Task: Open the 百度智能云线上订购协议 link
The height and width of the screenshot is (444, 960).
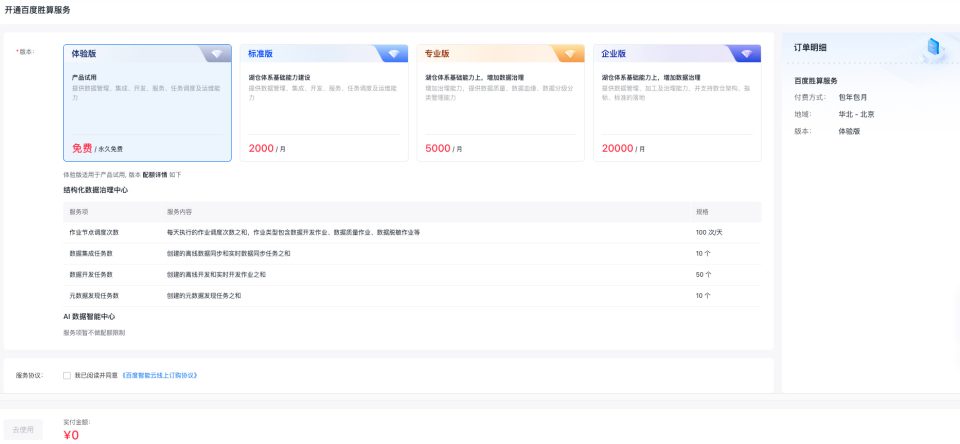Action: [x=160, y=375]
